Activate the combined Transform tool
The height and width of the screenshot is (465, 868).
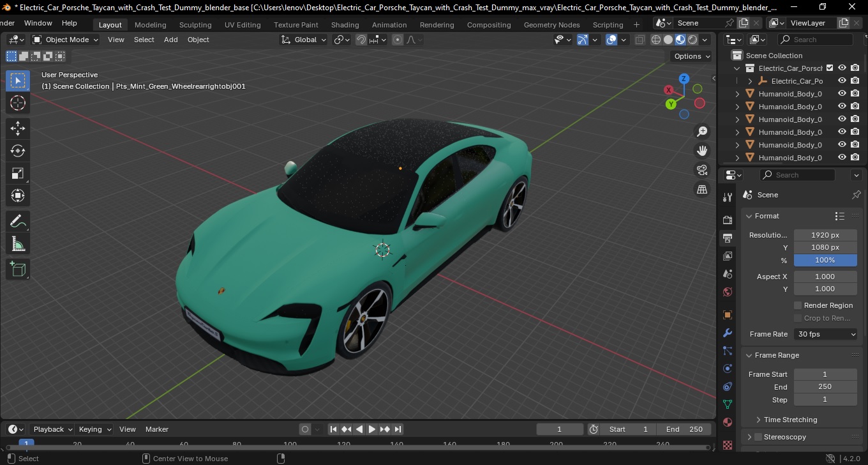tap(18, 195)
